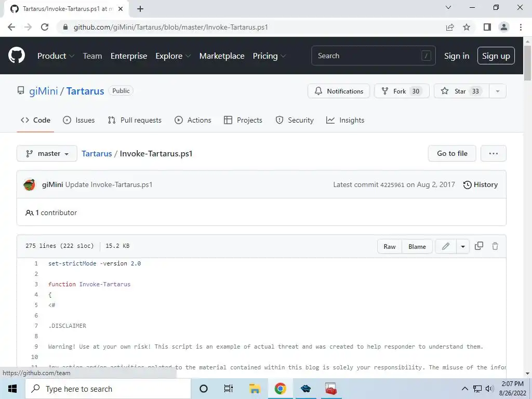Click the network icon in system tray
Image resolution: width=532 pixels, height=399 pixels.
(x=477, y=389)
